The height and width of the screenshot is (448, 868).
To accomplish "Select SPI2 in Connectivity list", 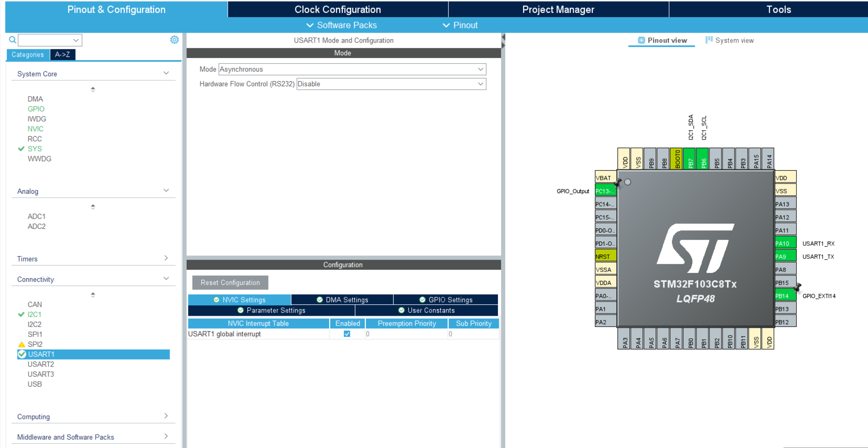I will coord(35,344).
